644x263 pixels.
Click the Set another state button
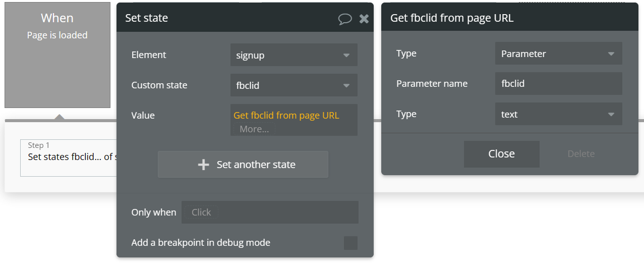243,165
